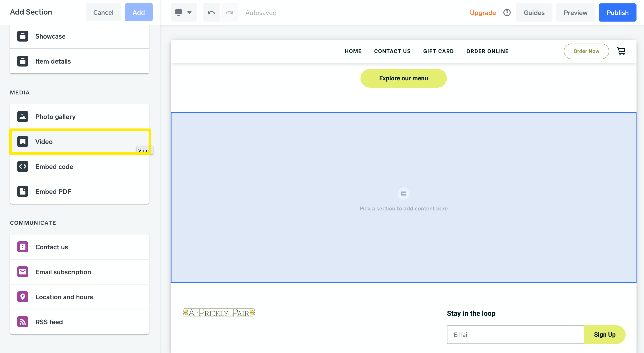This screenshot has height=353, width=644.
Task: Click the Publish button
Action: (617, 12)
